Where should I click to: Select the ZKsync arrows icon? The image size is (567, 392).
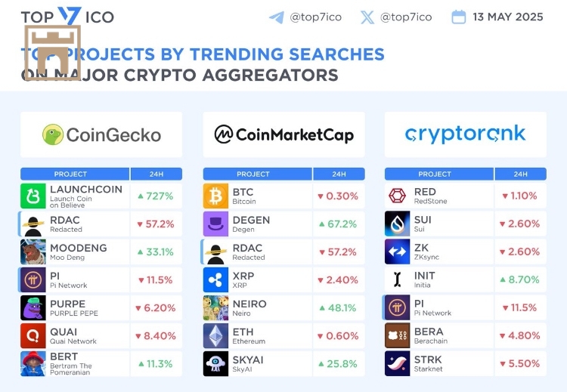pyautogui.click(x=397, y=252)
